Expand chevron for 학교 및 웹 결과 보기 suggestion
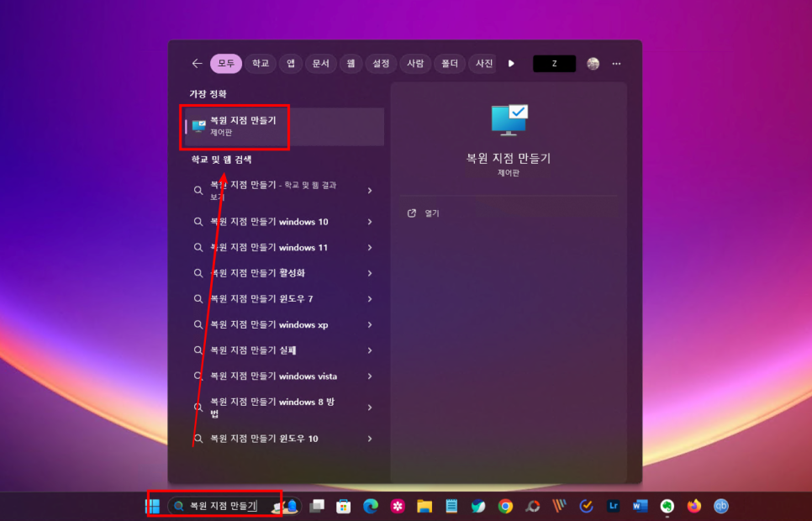The height and width of the screenshot is (521, 812). (x=370, y=191)
